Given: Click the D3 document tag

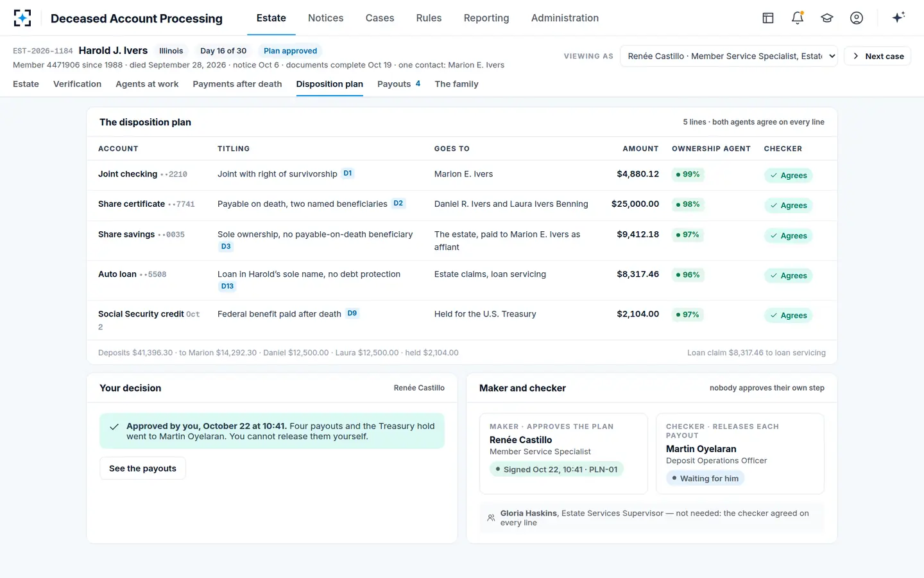Looking at the screenshot, I should [x=226, y=247].
